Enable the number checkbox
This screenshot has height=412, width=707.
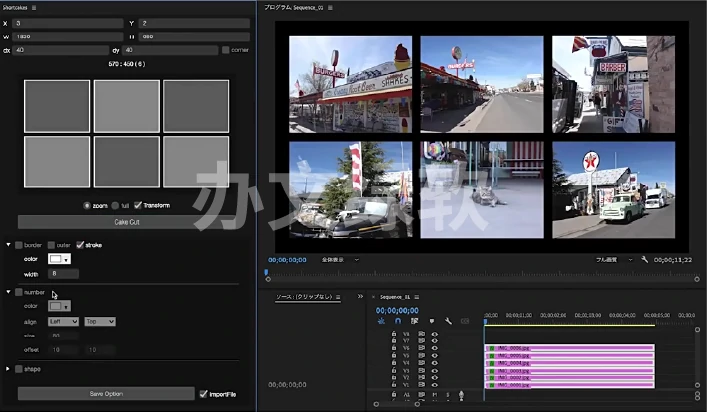[x=19, y=292]
